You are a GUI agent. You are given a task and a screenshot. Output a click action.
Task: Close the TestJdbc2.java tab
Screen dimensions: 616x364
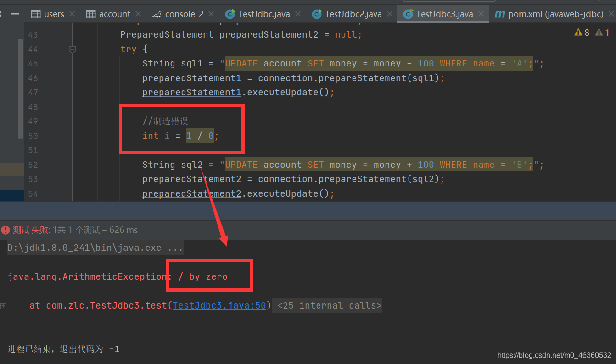pyautogui.click(x=389, y=14)
